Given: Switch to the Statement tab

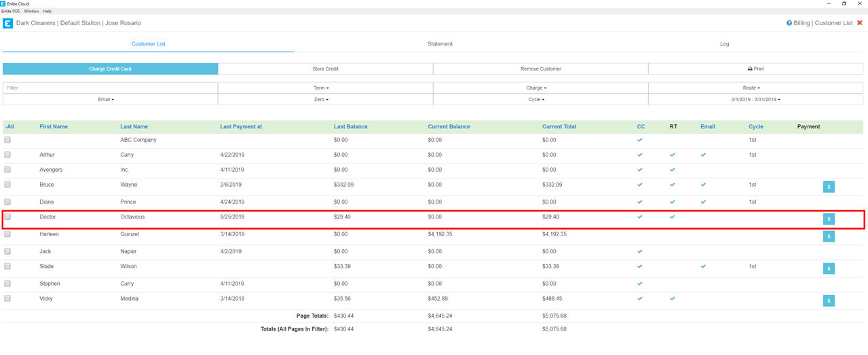Looking at the screenshot, I should point(440,44).
